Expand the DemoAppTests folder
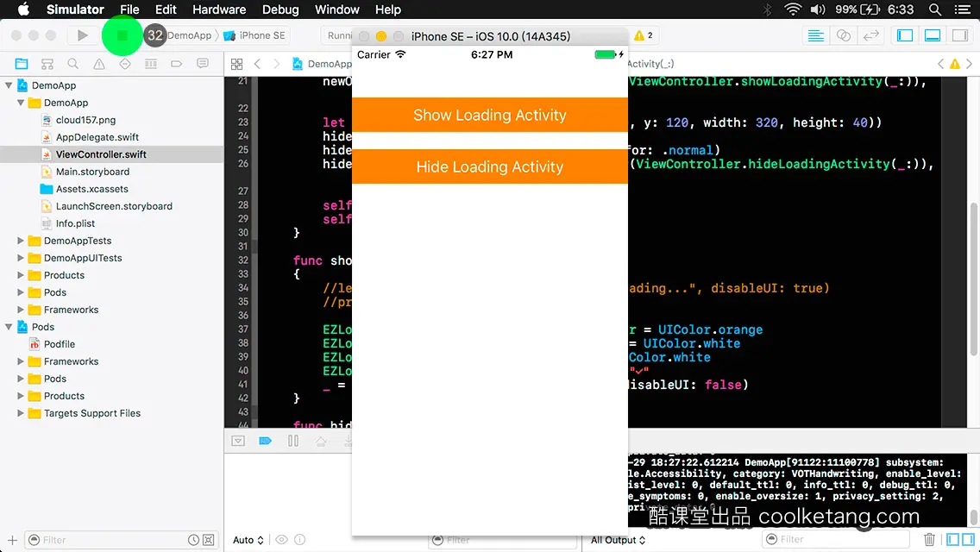 coord(21,241)
